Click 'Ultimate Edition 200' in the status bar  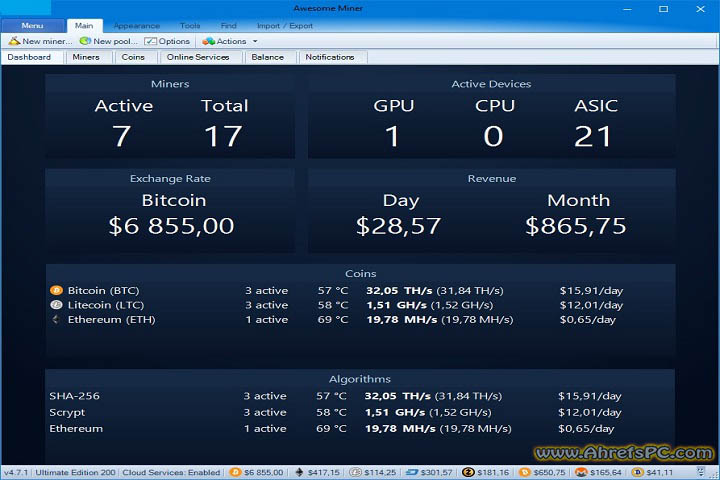click(75, 472)
